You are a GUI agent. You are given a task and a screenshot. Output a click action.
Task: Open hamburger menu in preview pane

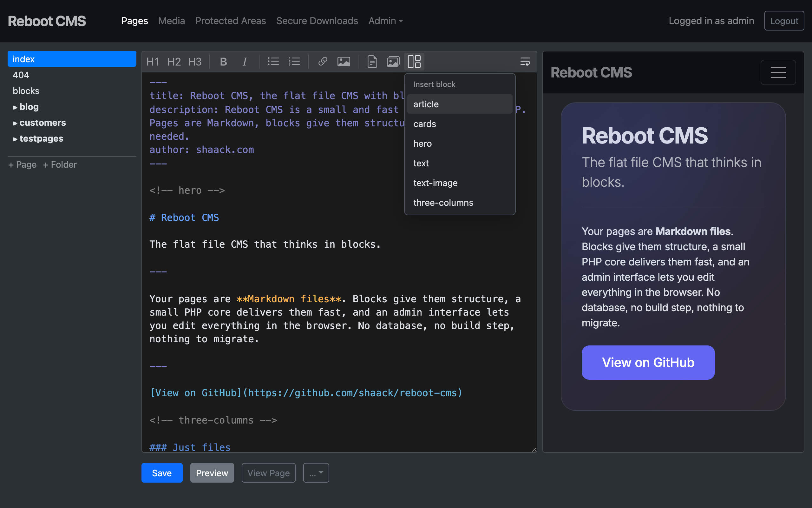pos(778,72)
